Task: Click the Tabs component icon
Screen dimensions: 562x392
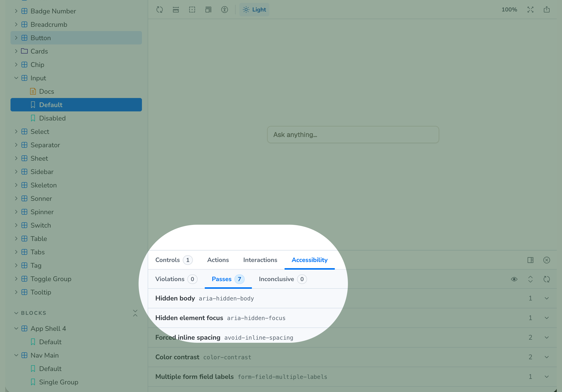Action: coord(24,252)
